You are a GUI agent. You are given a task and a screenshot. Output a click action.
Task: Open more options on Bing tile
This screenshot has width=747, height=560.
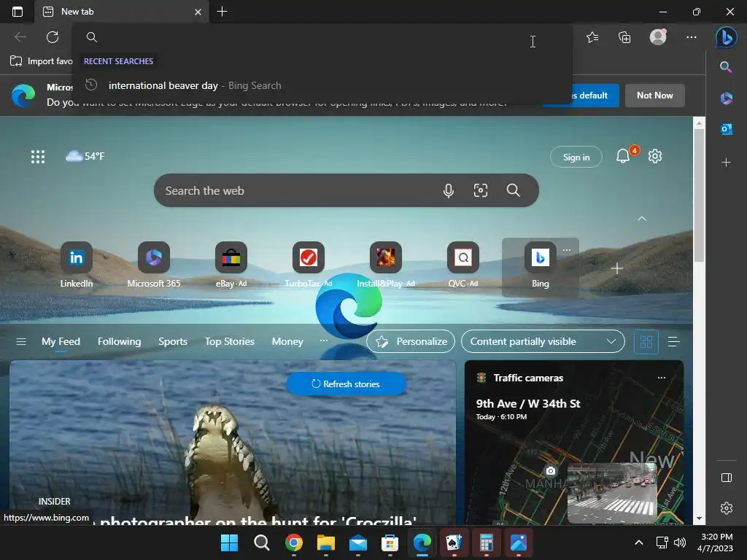pos(566,250)
